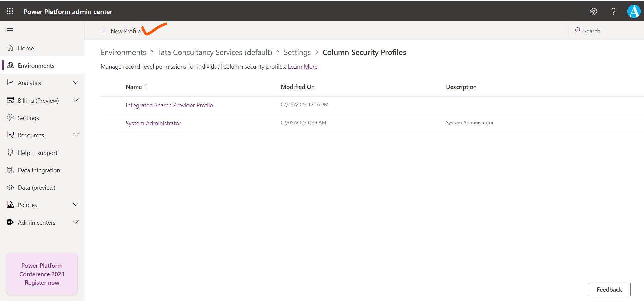Click the Data integration sidebar icon
Image resolution: width=644 pixels, height=301 pixels.
click(10, 170)
